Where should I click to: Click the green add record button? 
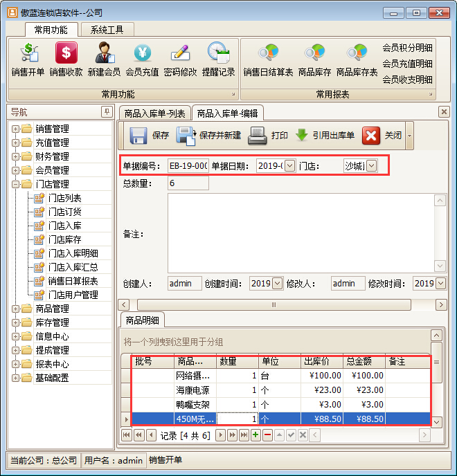tap(256, 435)
